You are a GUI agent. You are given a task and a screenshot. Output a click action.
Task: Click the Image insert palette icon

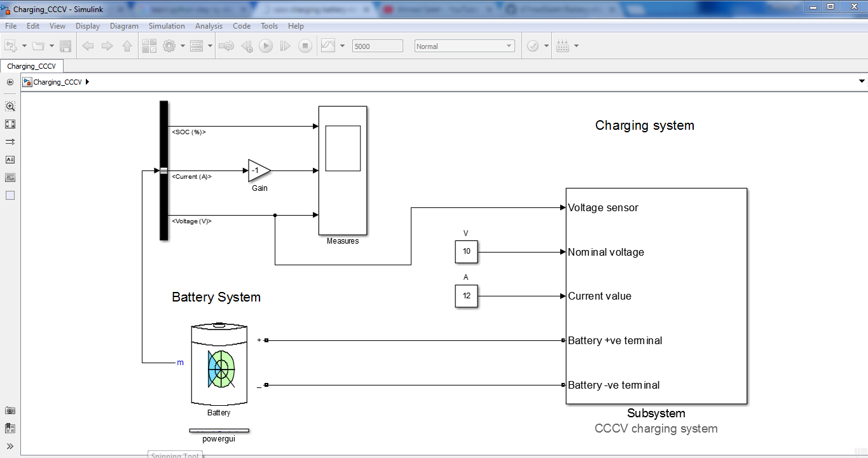[x=10, y=177]
